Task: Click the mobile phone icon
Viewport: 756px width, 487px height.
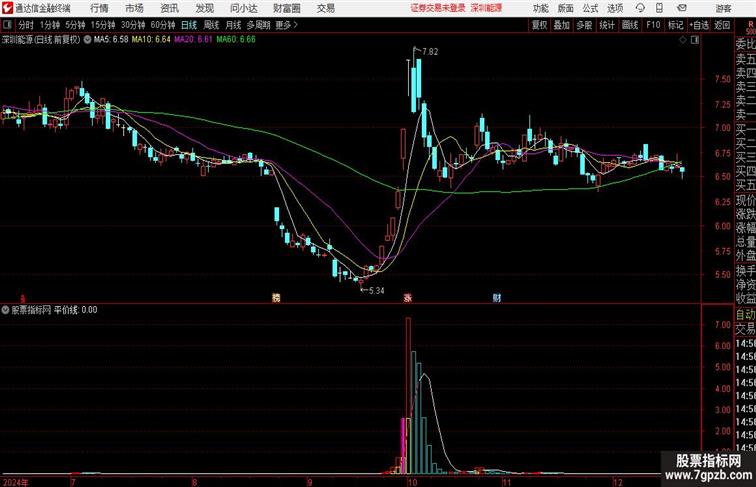Action: (659, 8)
